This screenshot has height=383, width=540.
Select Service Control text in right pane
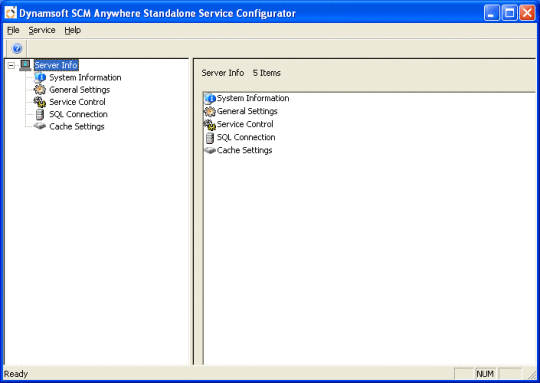click(x=245, y=124)
